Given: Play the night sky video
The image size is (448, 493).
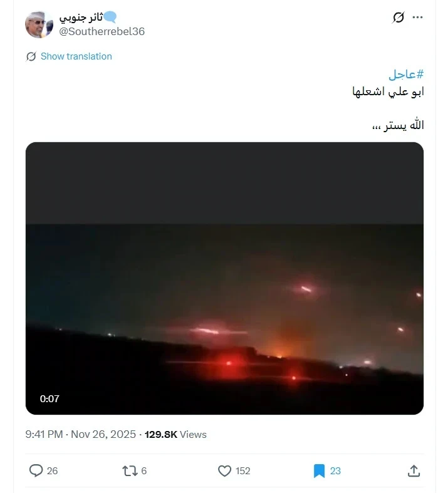Looking at the screenshot, I should (x=224, y=278).
